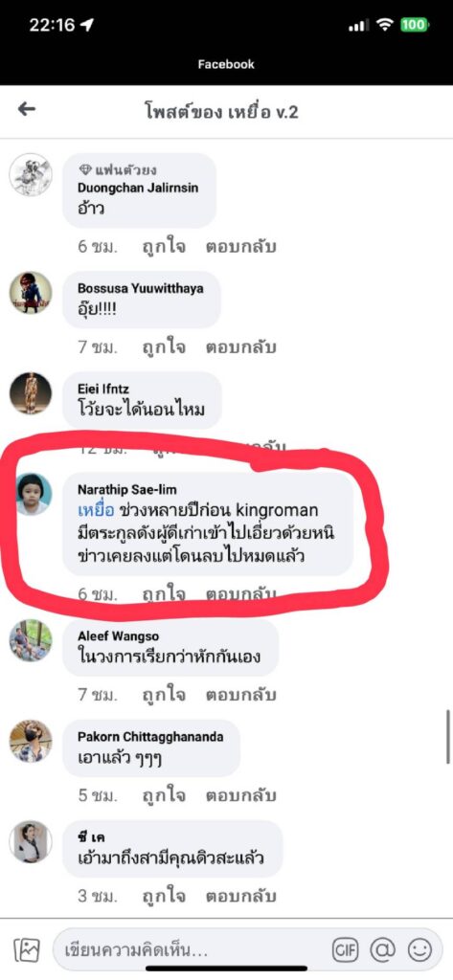
Task: Tap the @ mention icon
Action: click(x=382, y=950)
